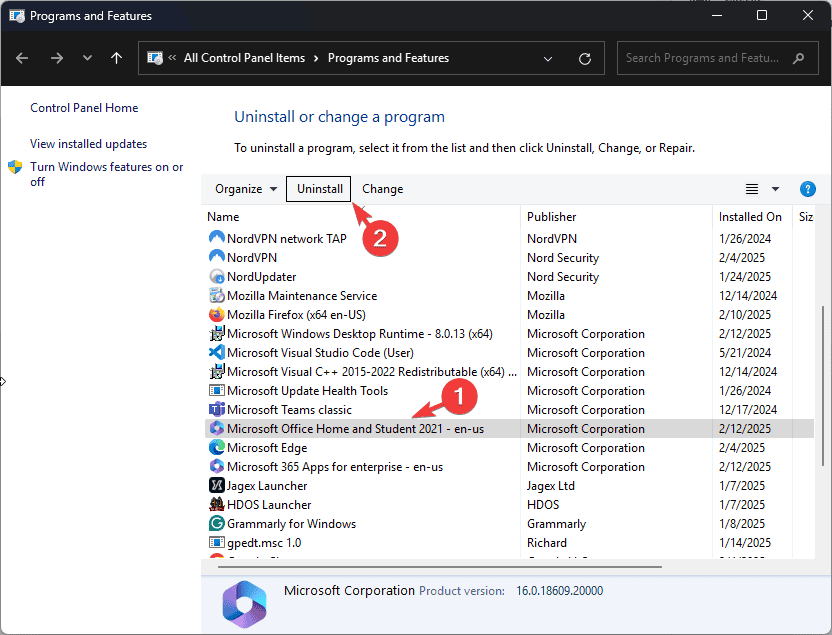The image size is (832, 635).
Task: Select Microsoft 365 Apps for enterprise entry
Action: tap(335, 467)
